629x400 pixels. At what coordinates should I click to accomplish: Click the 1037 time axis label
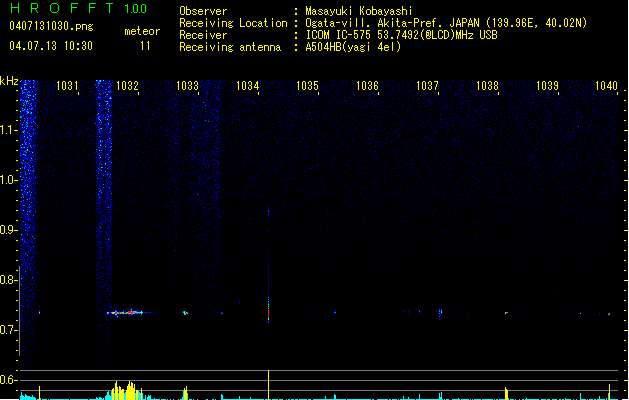click(x=427, y=85)
